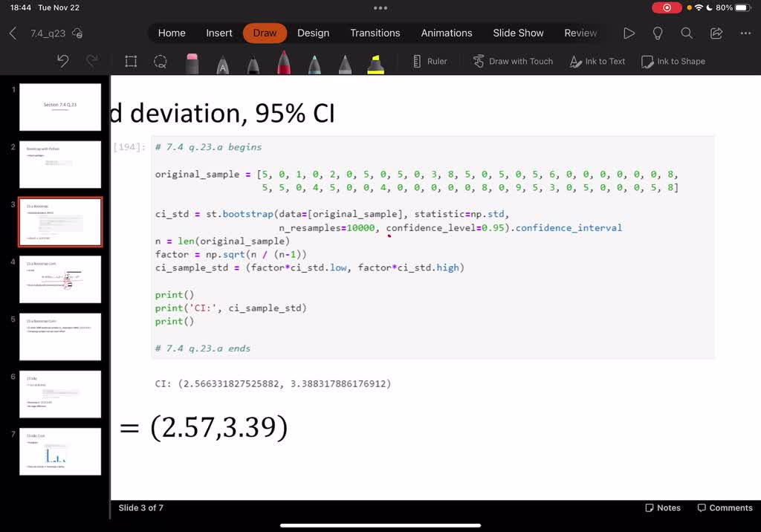The width and height of the screenshot is (761, 532).
Task: Open the Tell Me lightbulb assistant
Action: (657, 33)
